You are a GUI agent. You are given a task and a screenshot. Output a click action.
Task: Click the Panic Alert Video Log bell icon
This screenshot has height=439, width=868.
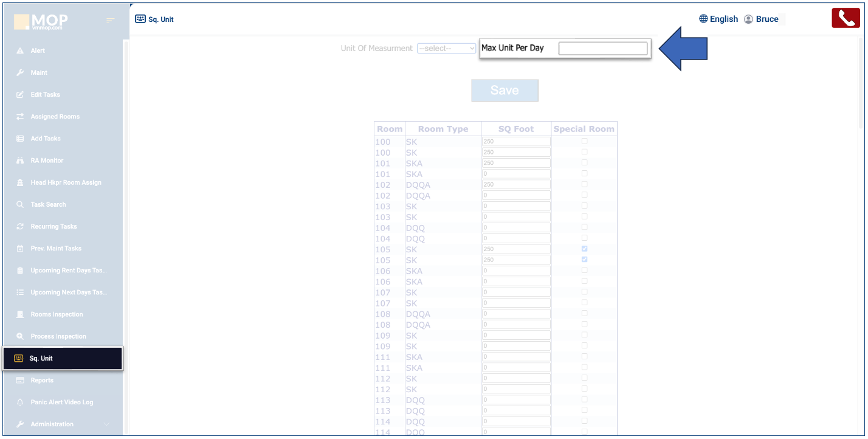(x=20, y=403)
